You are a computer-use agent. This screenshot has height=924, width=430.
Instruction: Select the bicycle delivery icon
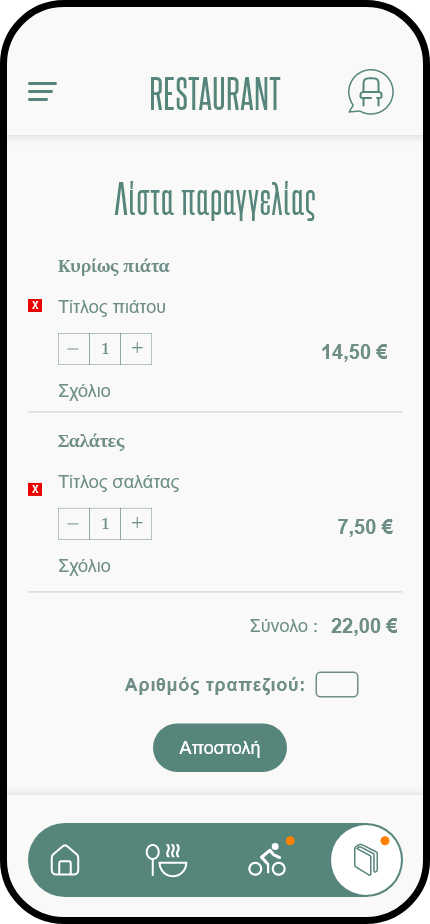coord(267,859)
